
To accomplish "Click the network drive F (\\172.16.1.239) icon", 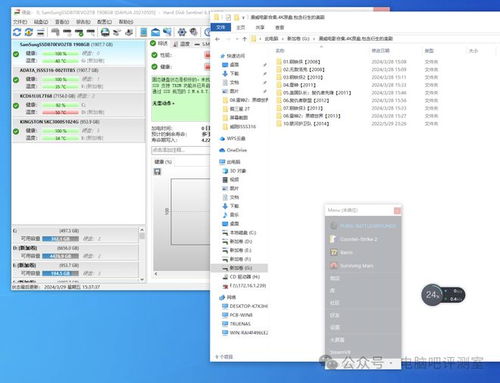I will coord(225,286).
